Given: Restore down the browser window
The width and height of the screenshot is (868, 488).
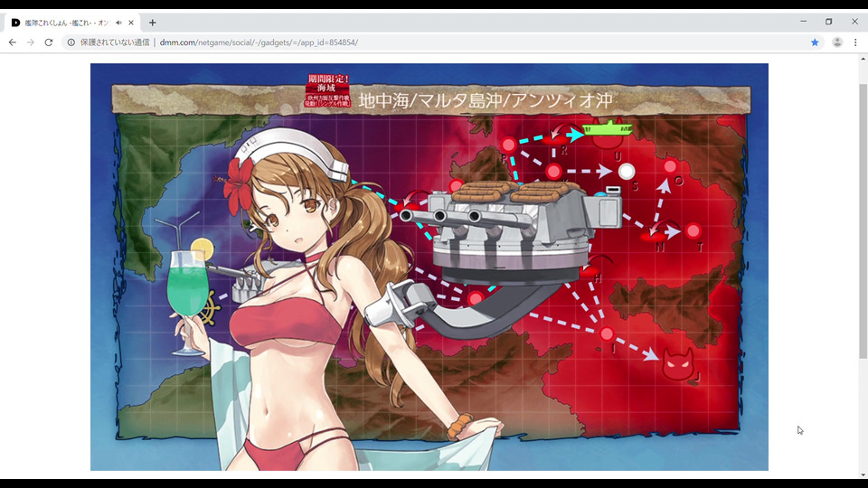Looking at the screenshot, I should tap(829, 22).
